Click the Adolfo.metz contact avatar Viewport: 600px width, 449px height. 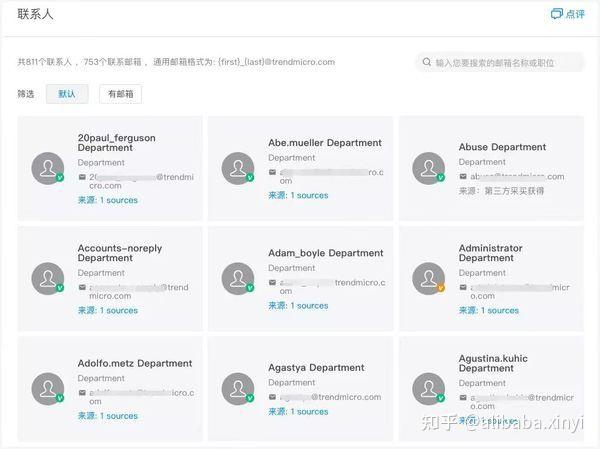pyautogui.click(x=48, y=388)
